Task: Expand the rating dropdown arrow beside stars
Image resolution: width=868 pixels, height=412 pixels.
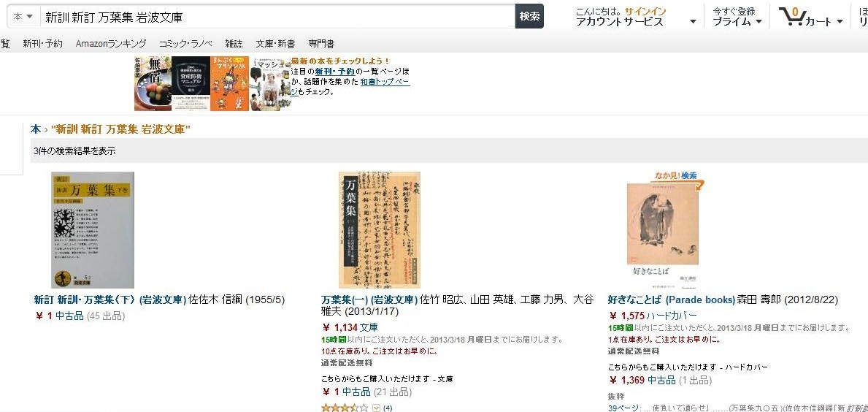Action: tap(376, 408)
